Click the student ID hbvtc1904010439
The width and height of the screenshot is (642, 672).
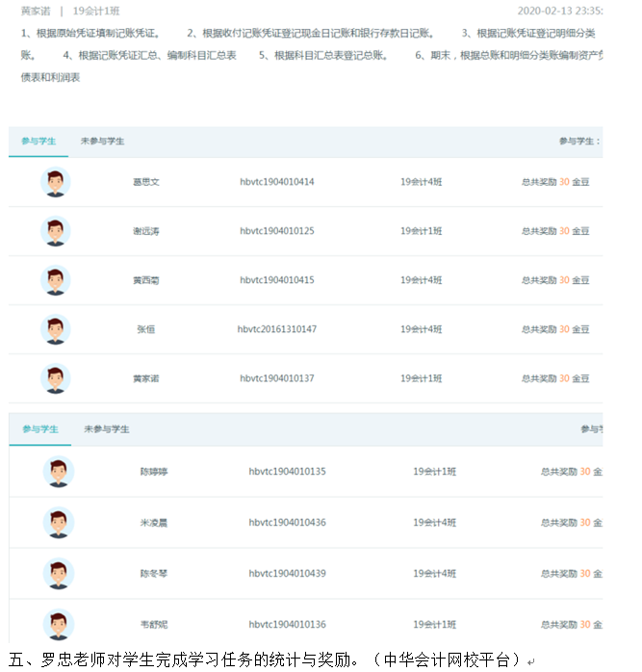tap(287, 574)
